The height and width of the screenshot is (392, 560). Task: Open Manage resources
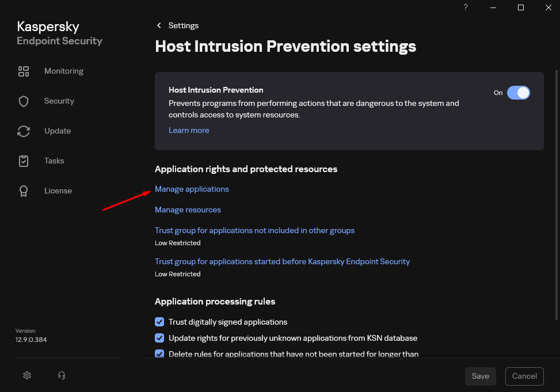(188, 210)
